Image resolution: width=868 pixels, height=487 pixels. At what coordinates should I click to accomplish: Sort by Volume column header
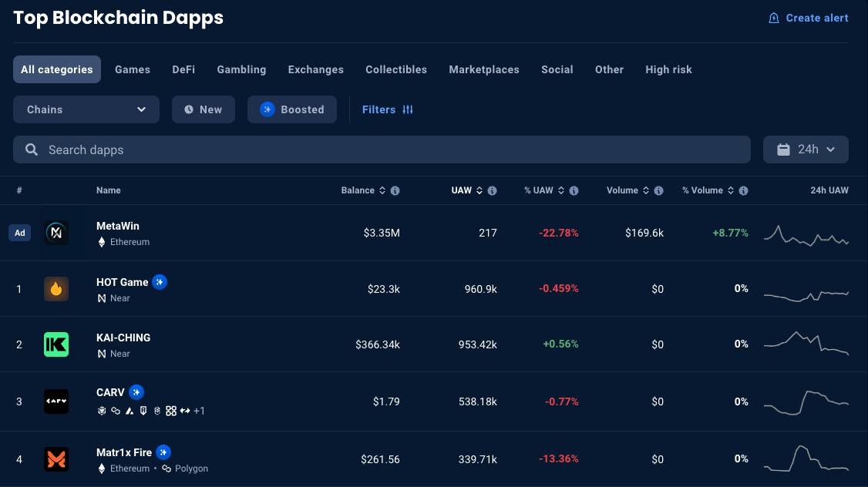pos(627,190)
